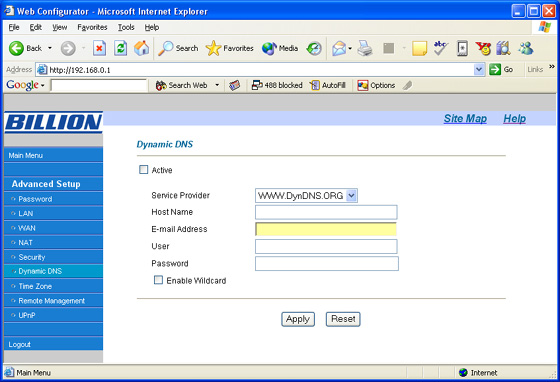Open the Home page icon

click(x=141, y=48)
